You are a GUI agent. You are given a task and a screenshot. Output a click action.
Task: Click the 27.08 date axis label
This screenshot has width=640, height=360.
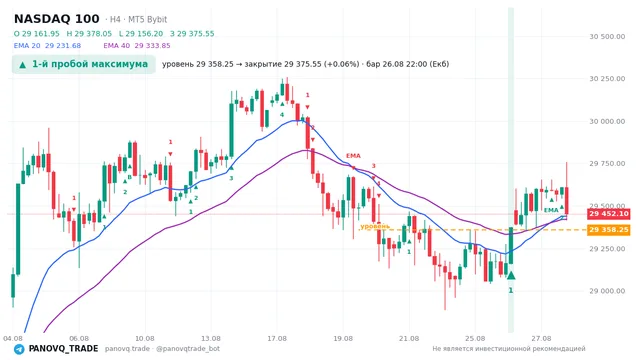(541, 338)
